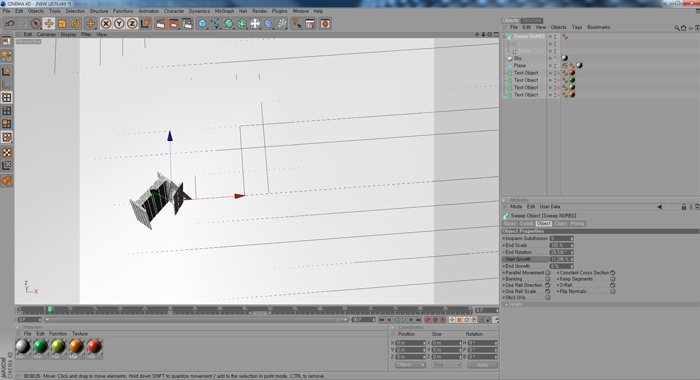The image size is (700, 380).
Task: Toggle the Y axis lock
Action: pyautogui.click(x=119, y=24)
